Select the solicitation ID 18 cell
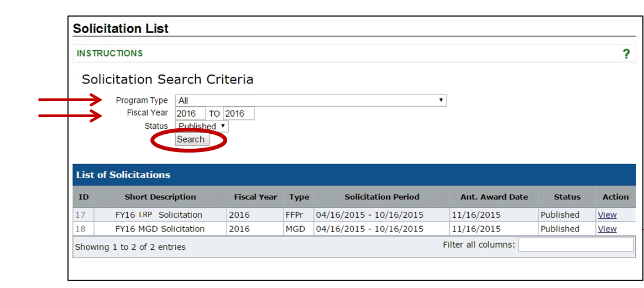The image size is (644, 288). click(x=81, y=229)
